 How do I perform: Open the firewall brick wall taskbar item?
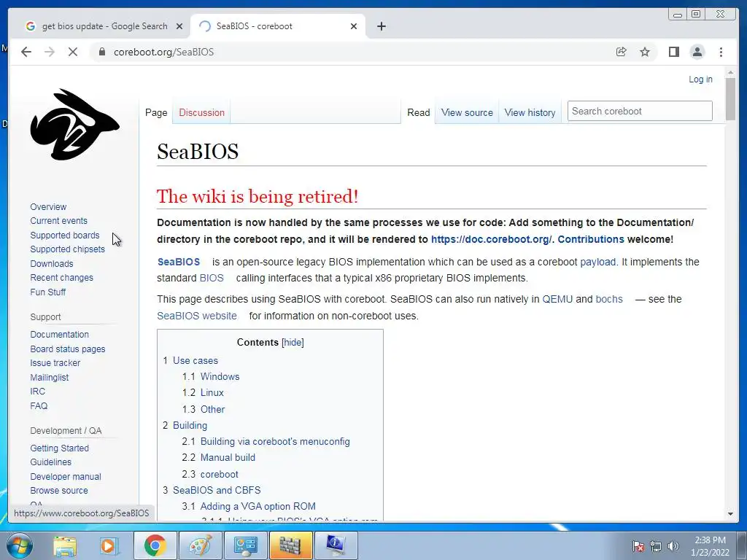click(x=290, y=545)
